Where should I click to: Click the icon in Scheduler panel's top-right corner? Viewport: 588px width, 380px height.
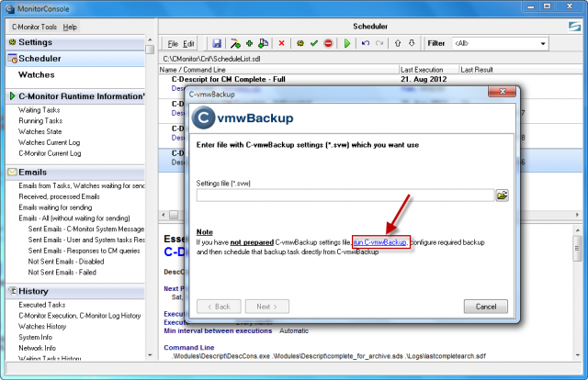[x=574, y=27]
